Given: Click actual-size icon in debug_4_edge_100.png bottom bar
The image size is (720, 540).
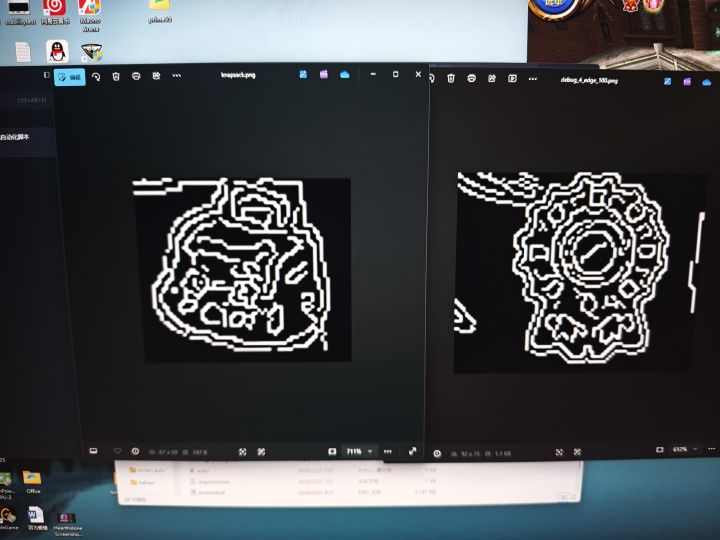Looking at the screenshot, I should coord(577,452).
